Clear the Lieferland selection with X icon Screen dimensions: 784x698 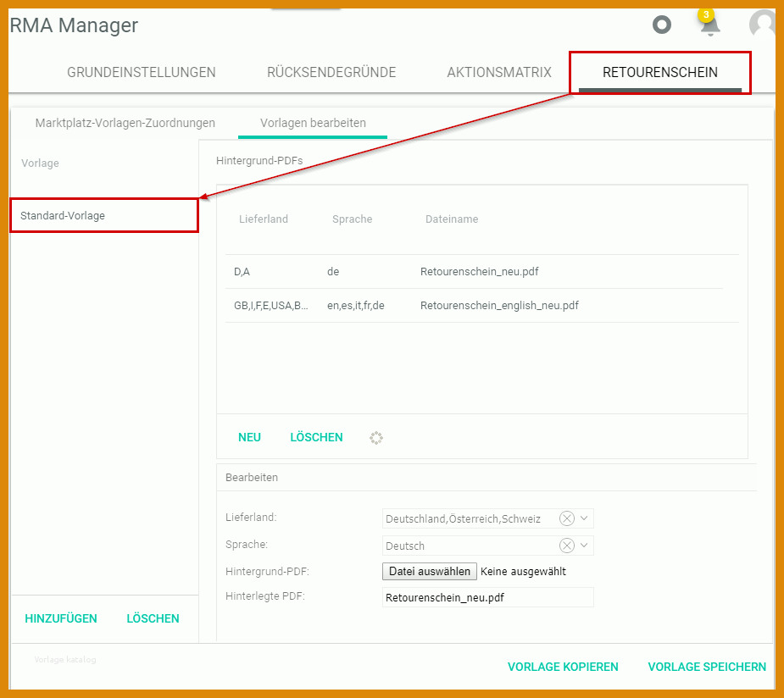point(566,518)
